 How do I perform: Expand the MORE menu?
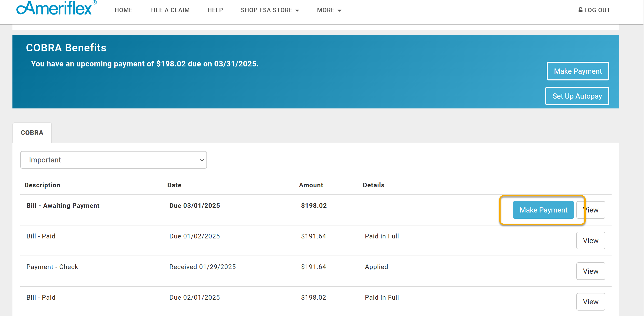pyautogui.click(x=329, y=10)
